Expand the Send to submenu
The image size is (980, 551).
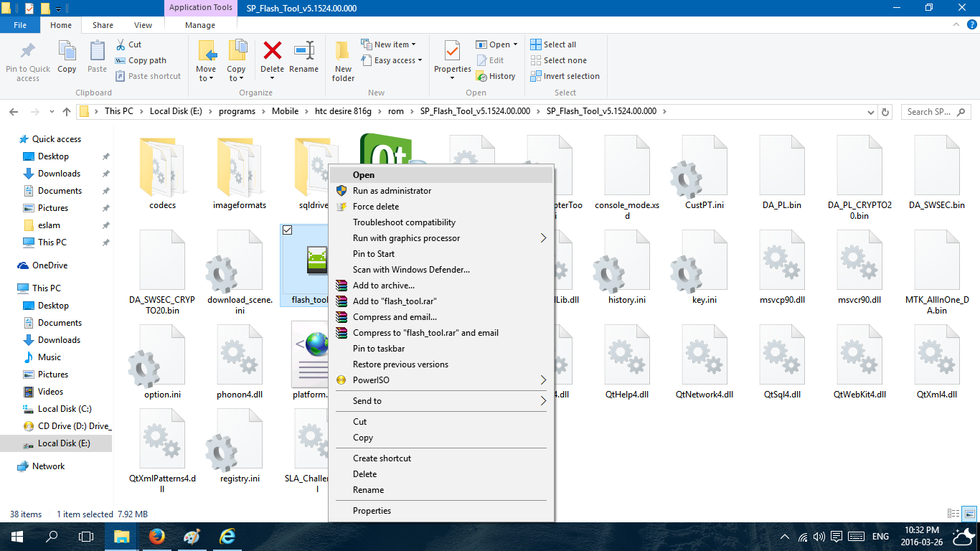pyautogui.click(x=543, y=401)
